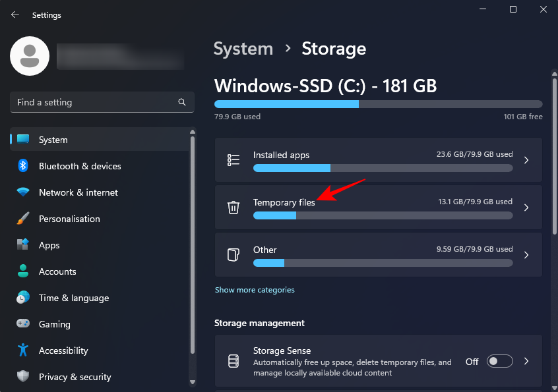Image resolution: width=558 pixels, height=392 pixels.
Task: Select the System sidebar icon
Action: coord(22,140)
